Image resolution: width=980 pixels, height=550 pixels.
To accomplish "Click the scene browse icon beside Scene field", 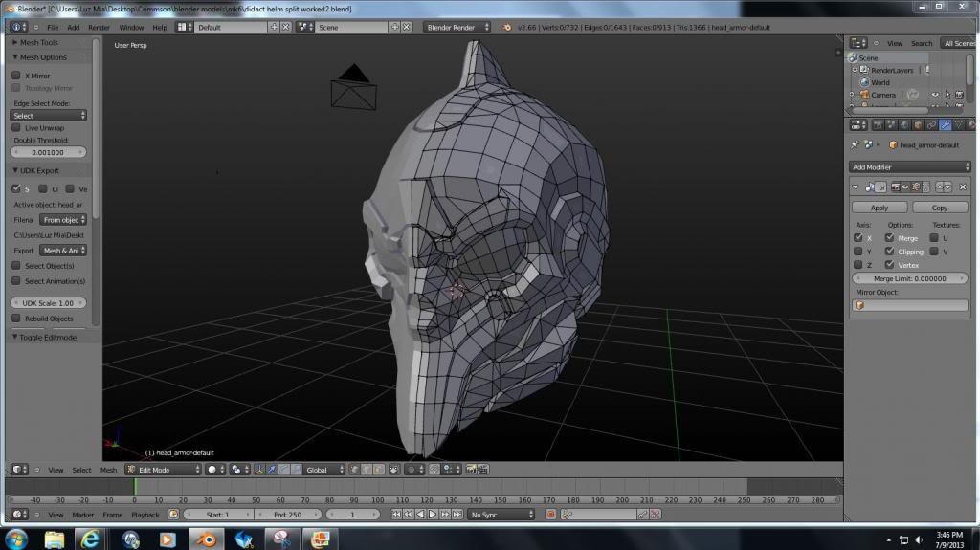I will (x=305, y=27).
